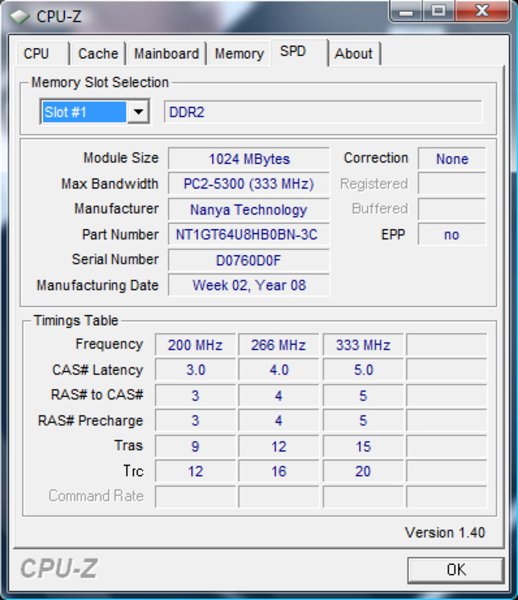
Task: Switch to the CPU tab
Action: click(x=42, y=53)
